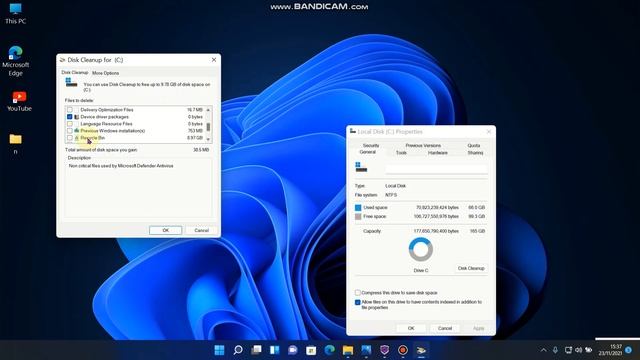The image size is (640, 360).
Task: Click the drive usage donut chart
Action: pyautogui.click(x=421, y=249)
